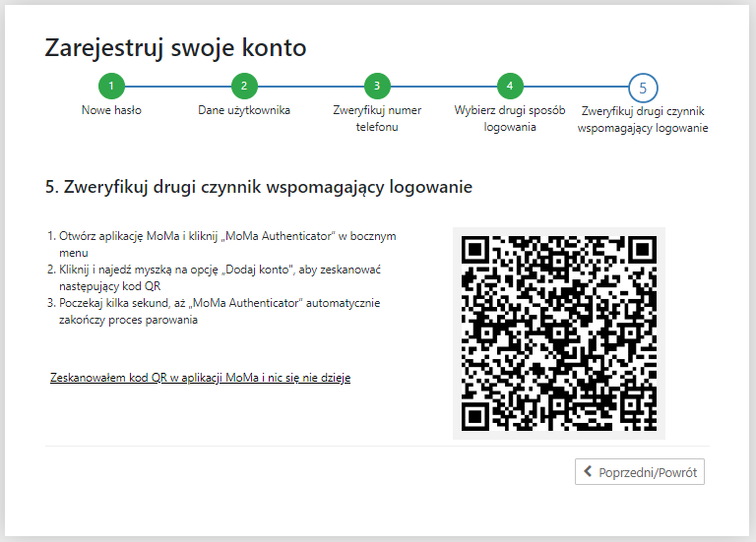Click step 2 green circle
Viewport: 756px width, 542px height.
coord(244,87)
